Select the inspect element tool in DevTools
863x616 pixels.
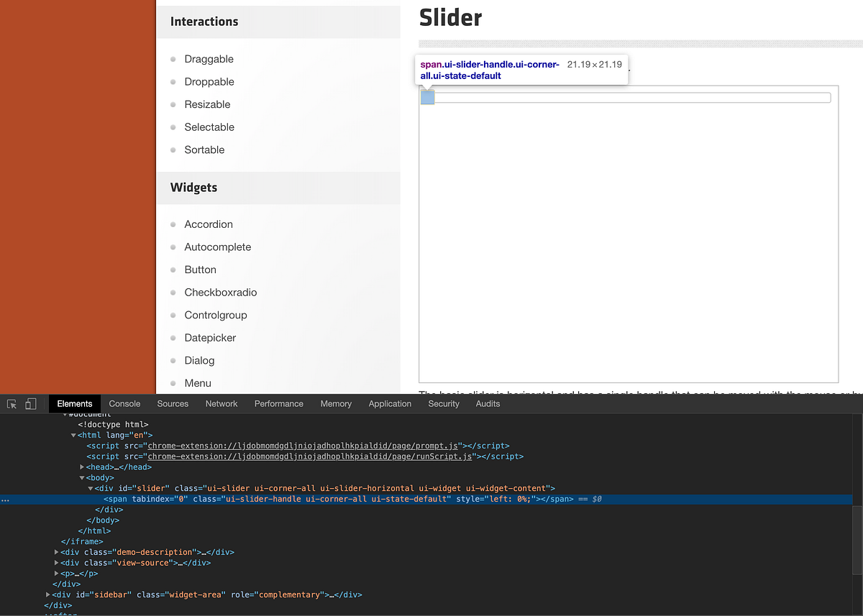tap(12, 404)
